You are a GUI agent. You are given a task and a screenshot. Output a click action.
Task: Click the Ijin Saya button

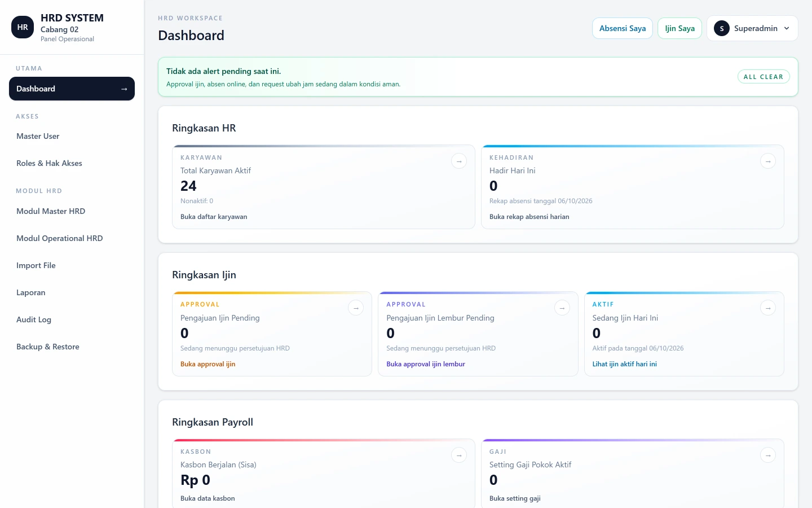[679, 28]
